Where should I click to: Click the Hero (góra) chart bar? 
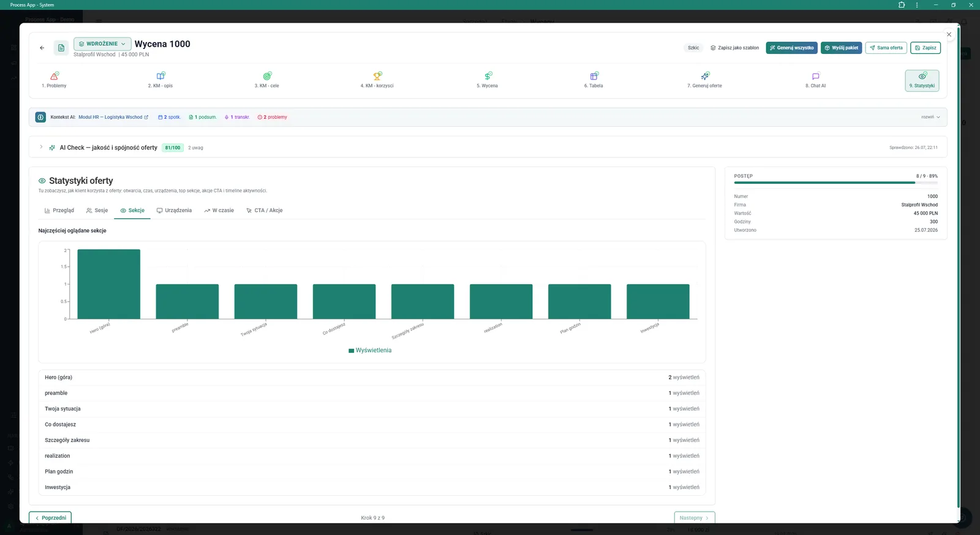click(x=108, y=284)
